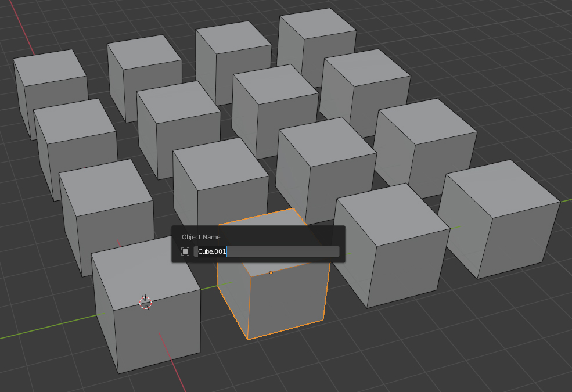572x392 pixels.
Task: Click the "Object Name" popup title text
Action: click(201, 237)
